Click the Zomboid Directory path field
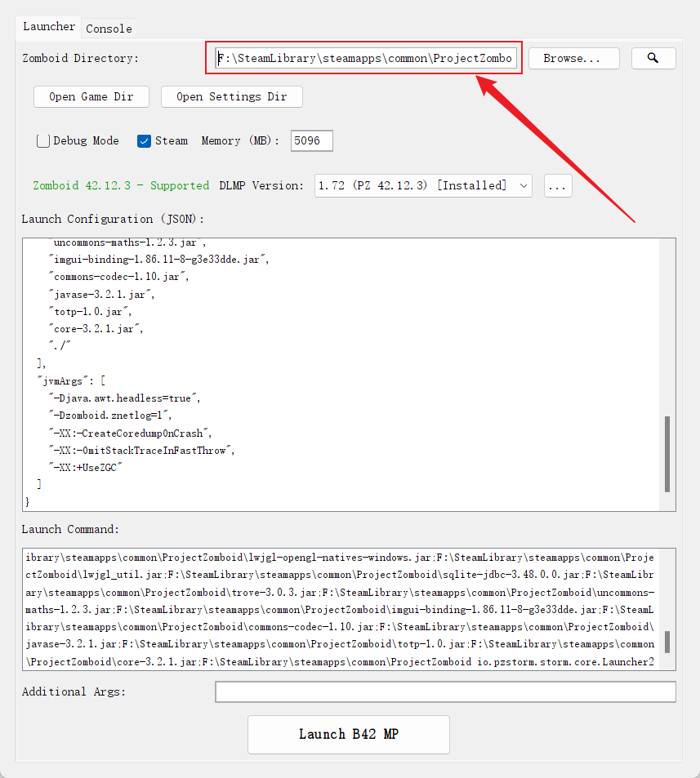Image resolution: width=700 pixels, height=778 pixels. tap(364, 59)
